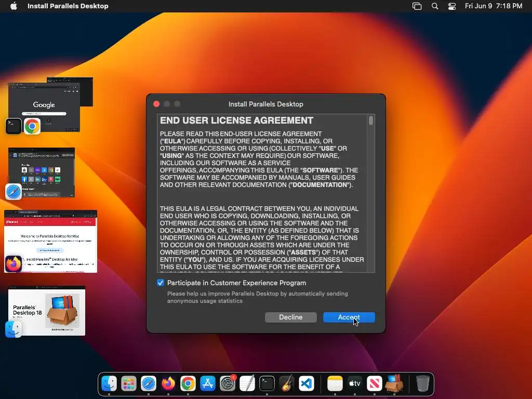The height and width of the screenshot is (399, 532).
Task: Decline the license agreement
Action: point(291,317)
